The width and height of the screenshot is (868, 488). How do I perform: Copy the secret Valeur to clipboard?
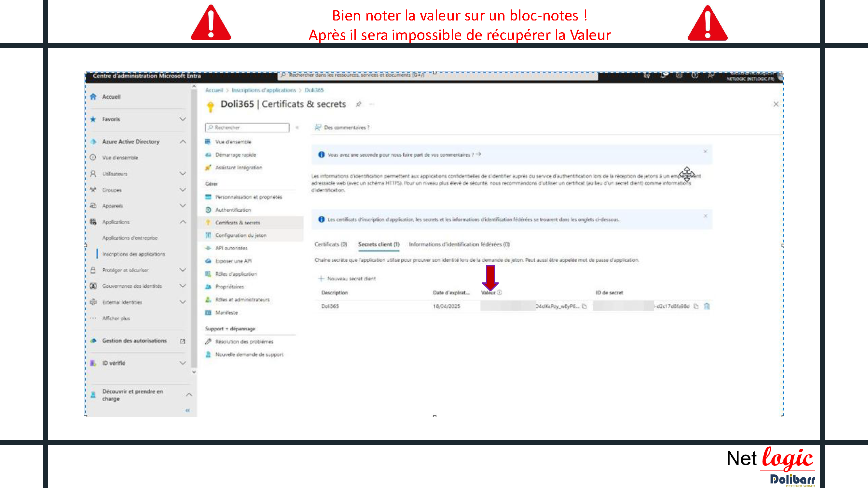(x=585, y=306)
